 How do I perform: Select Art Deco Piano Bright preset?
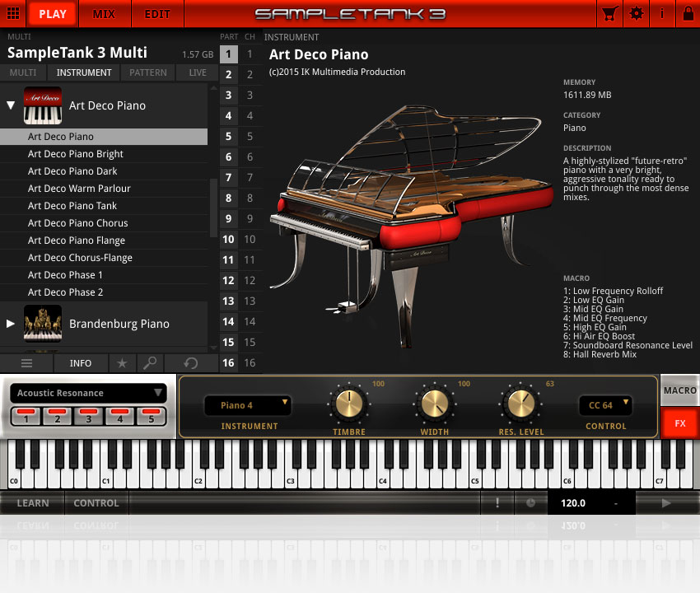coord(104,154)
